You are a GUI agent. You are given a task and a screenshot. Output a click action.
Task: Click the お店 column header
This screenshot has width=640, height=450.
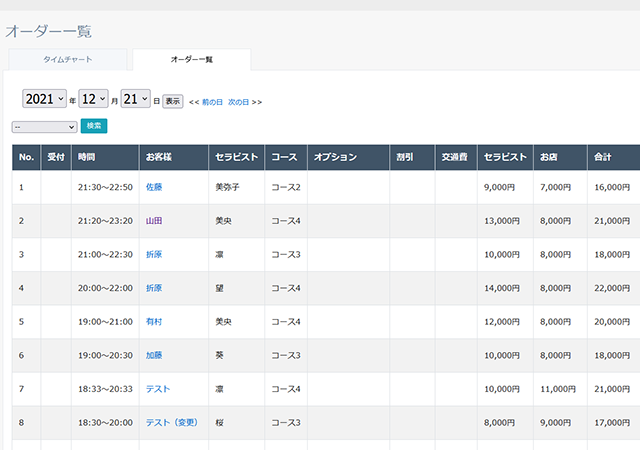click(x=560, y=157)
